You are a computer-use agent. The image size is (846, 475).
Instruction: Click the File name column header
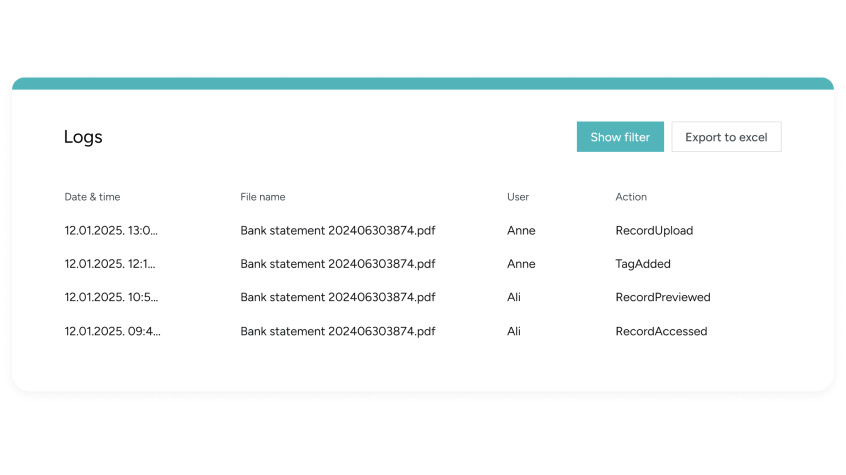tap(262, 197)
